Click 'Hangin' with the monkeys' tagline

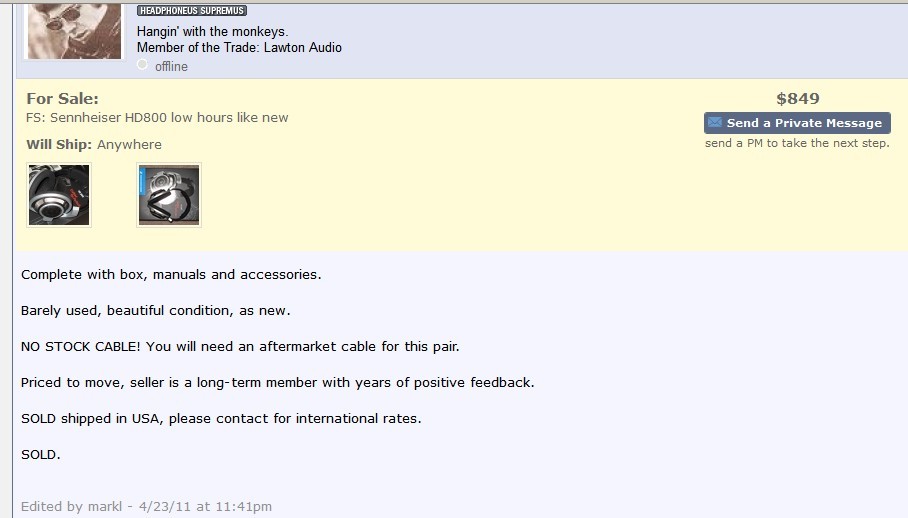(213, 32)
